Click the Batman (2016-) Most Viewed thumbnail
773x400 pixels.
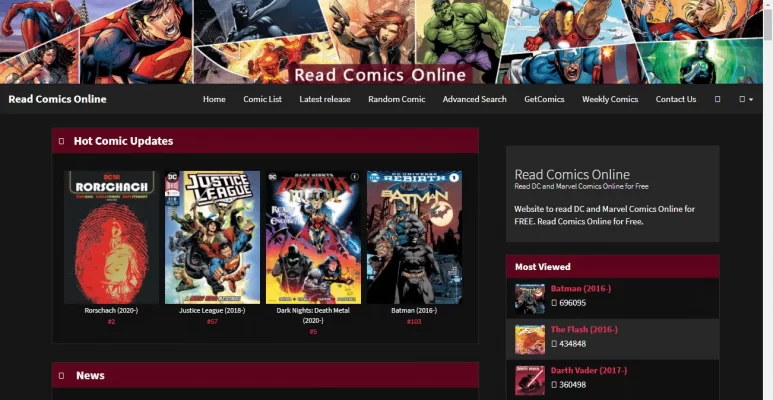point(529,297)
